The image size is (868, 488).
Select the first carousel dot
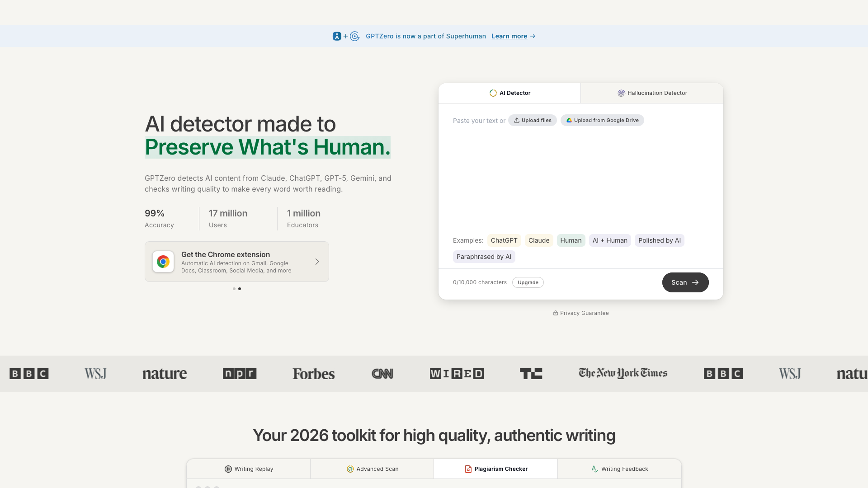point(234,289)
